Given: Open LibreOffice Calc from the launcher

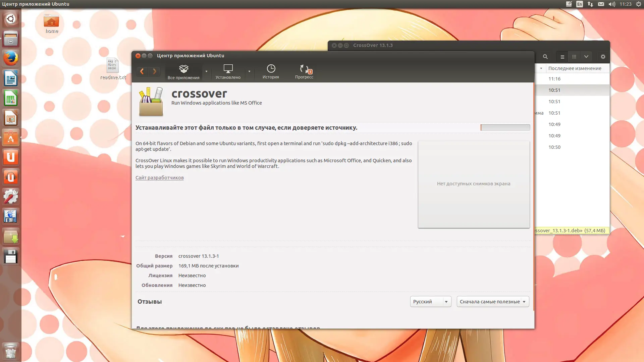Looking at the screenshot, I should click(x=11, y=98).
